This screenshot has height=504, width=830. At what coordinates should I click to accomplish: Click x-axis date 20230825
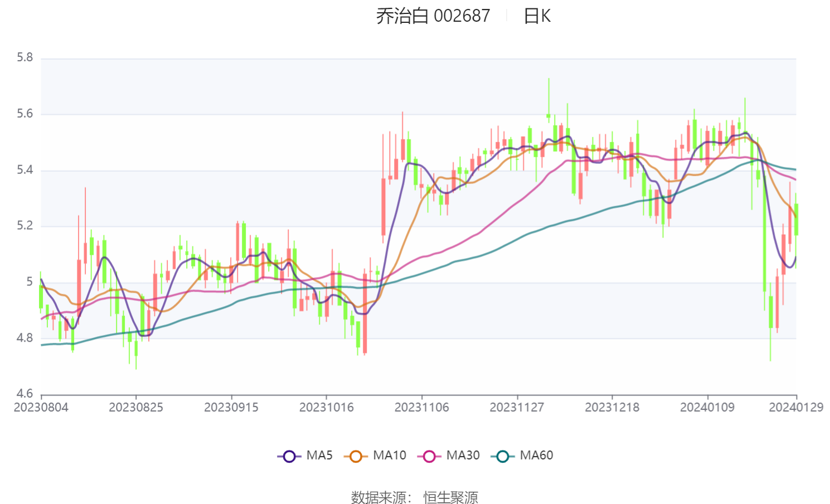(x=136, y=408)
